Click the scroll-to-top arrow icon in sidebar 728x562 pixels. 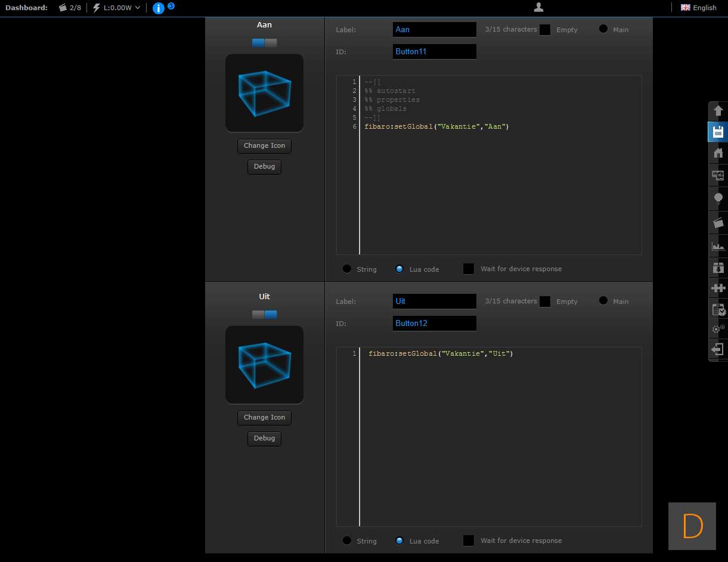tap(718, 111)
